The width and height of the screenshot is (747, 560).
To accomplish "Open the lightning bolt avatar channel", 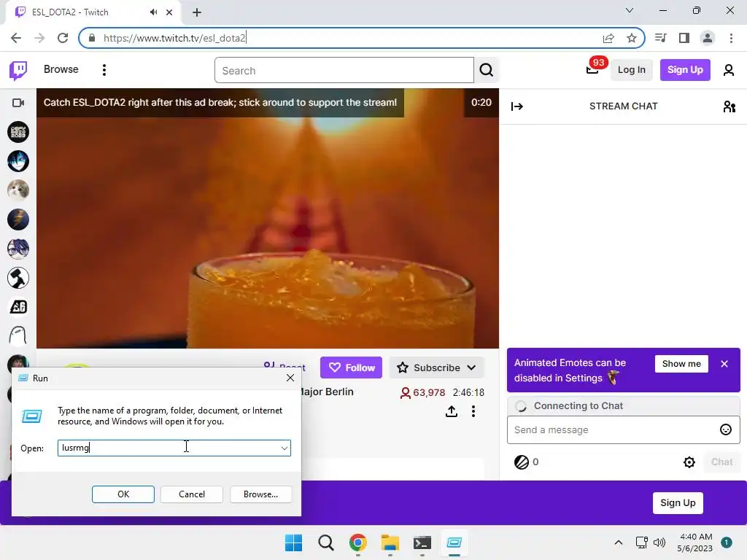I will (x=18, y=219).
